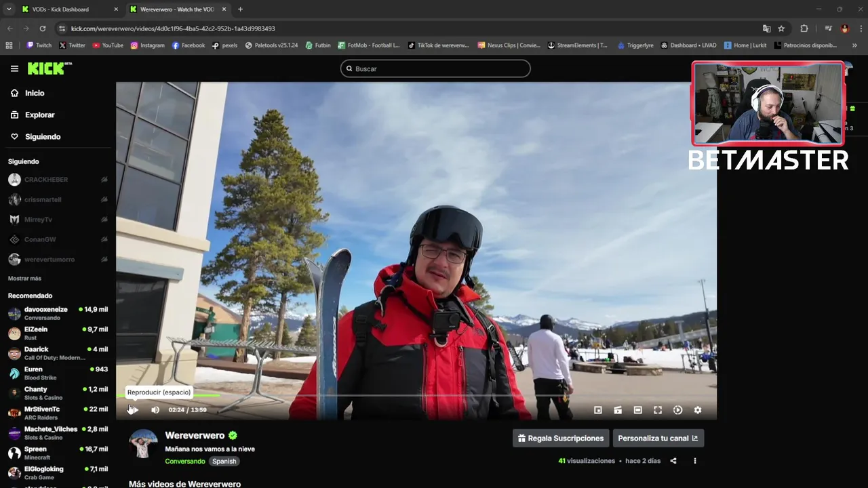This screenshot has width=868, height=488.
Task: Open followed channel werevertumorro
Action: [x=50, y=260]
